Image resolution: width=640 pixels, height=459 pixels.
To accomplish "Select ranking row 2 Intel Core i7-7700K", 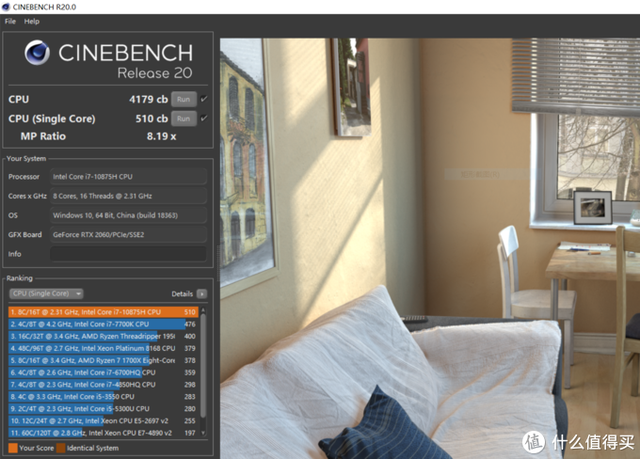I will (x=103, y=324).
